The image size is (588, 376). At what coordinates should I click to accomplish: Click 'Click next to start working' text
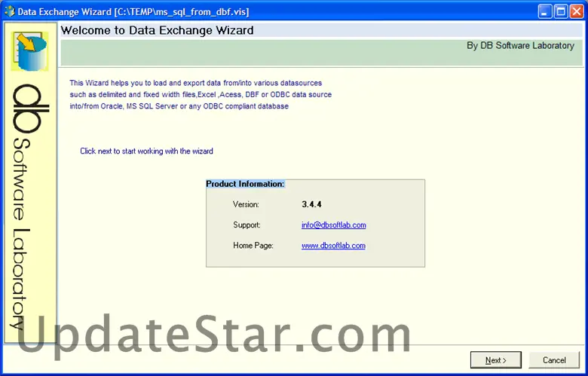point(146,151)
